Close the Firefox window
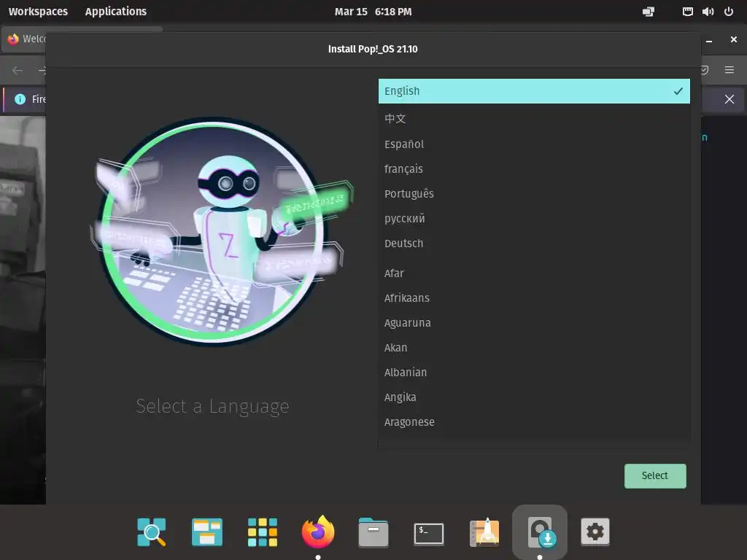The width and height of the screenshot is (747, 560). 734,39
